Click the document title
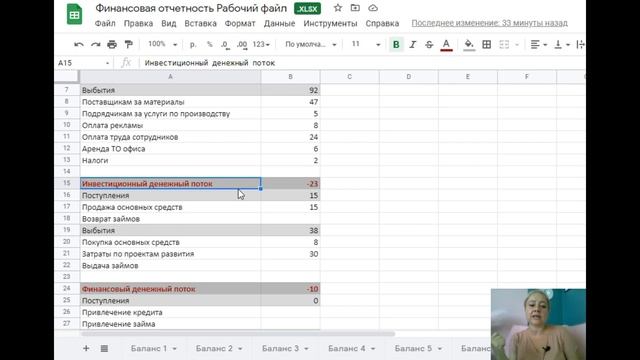This screenshot has height=360, width=640. [x=191, y=8]
